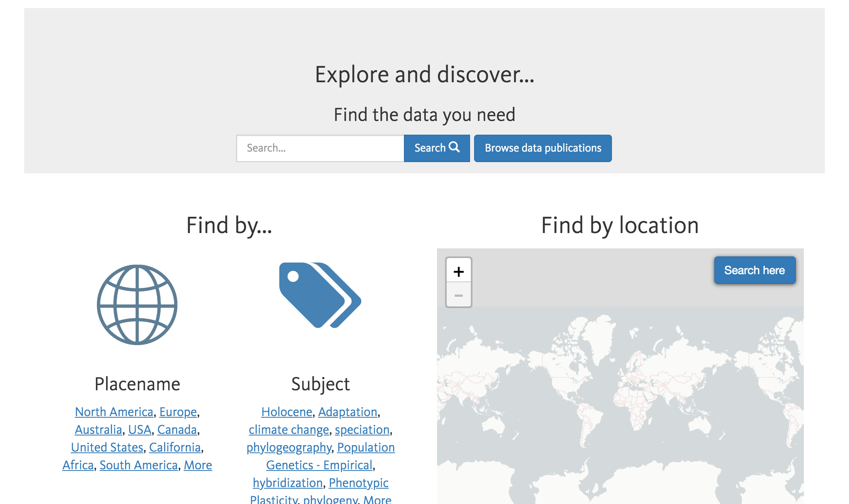
Task: Follow the hybridization subject link
Action: pyautogui.click(x=287, y=483)
